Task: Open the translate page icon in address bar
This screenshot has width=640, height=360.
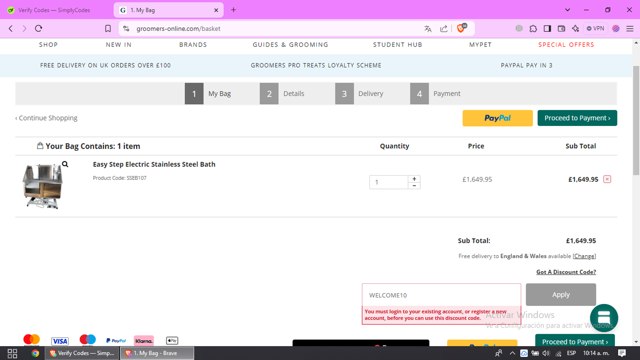Action: coord(428,29)
